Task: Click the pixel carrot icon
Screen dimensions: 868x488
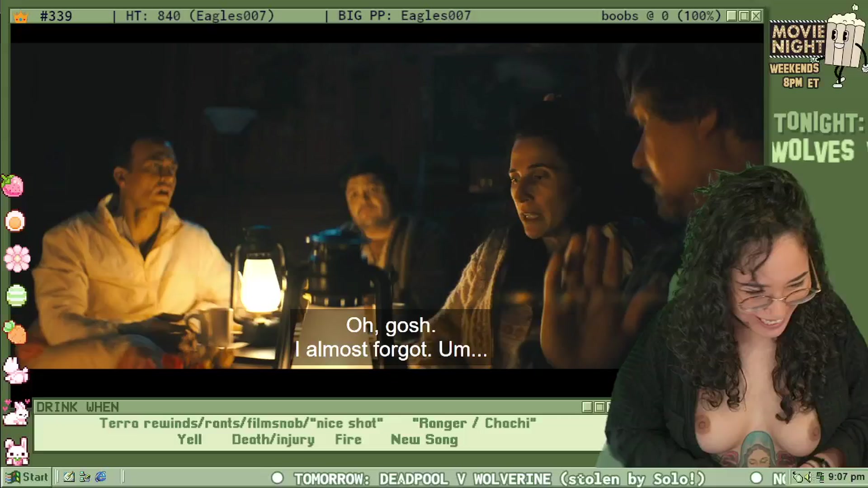Action: click(15, 333)
